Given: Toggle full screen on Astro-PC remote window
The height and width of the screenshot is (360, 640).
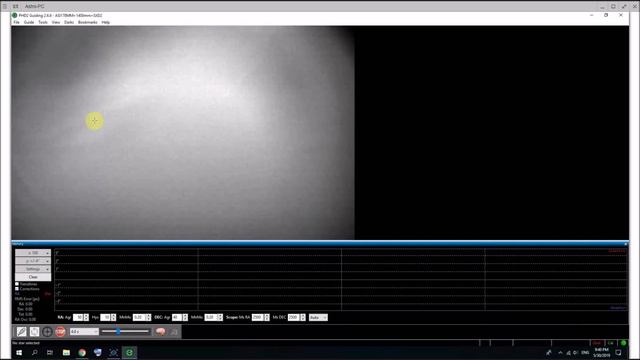Looking at the screenshot, I should [x=624, y=6].
